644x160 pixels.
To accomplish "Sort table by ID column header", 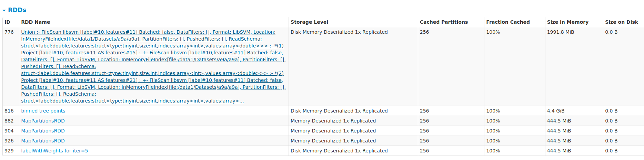I will point(7,22).
